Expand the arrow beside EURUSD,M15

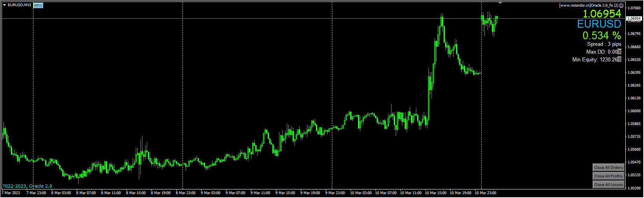point(4,5)
